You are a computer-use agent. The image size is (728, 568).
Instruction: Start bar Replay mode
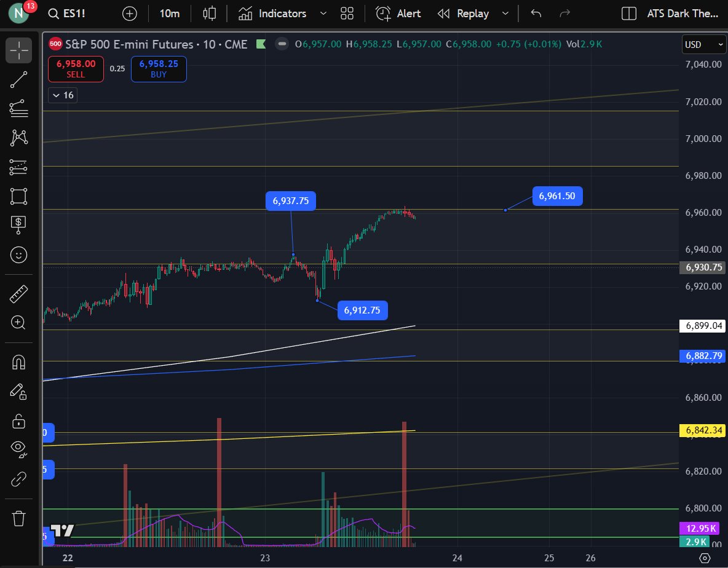(464, 14)
